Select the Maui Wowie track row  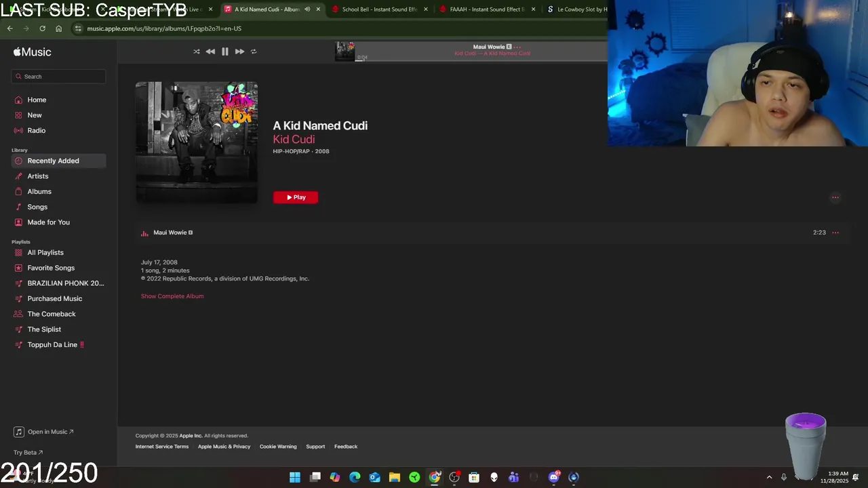pos(491,232)
